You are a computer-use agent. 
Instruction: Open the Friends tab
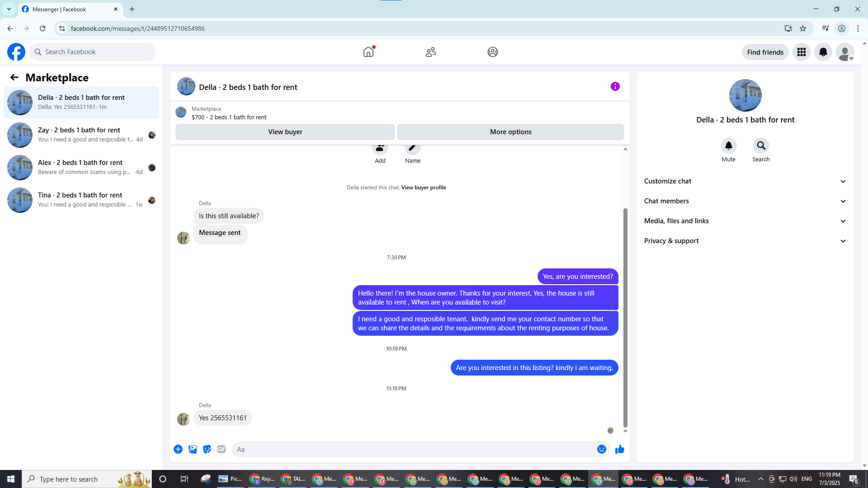pos(430,52)
